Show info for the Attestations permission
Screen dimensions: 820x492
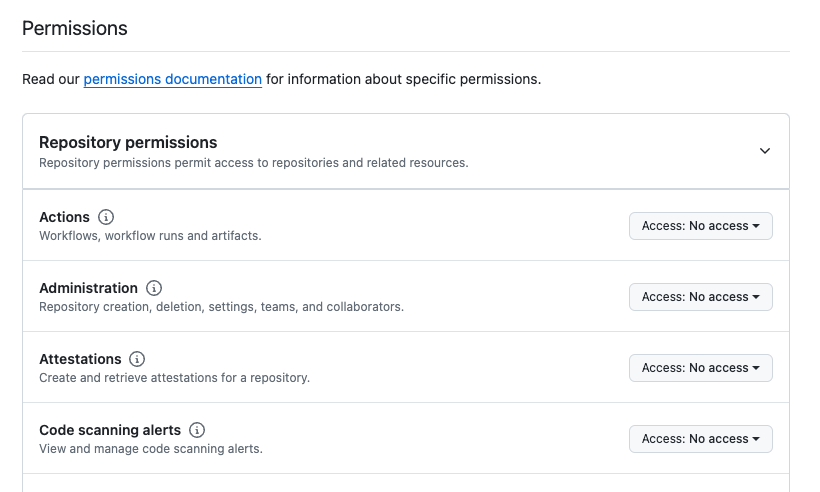138,359
